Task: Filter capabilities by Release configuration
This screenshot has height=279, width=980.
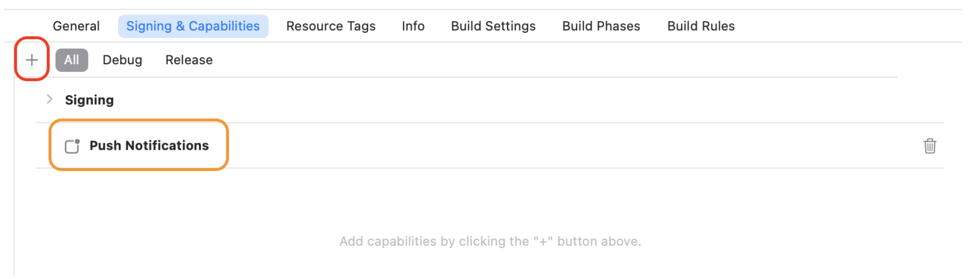Action: 189,60
